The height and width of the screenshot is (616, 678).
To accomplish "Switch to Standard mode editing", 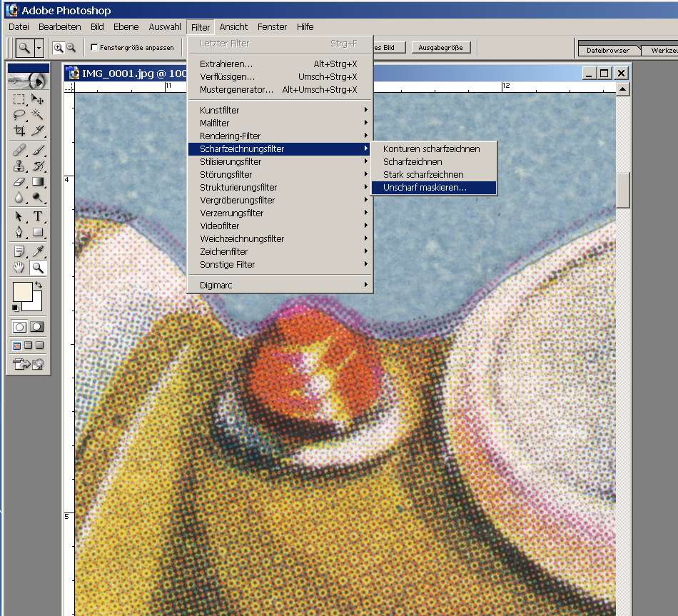I will [x=19, y=327].
